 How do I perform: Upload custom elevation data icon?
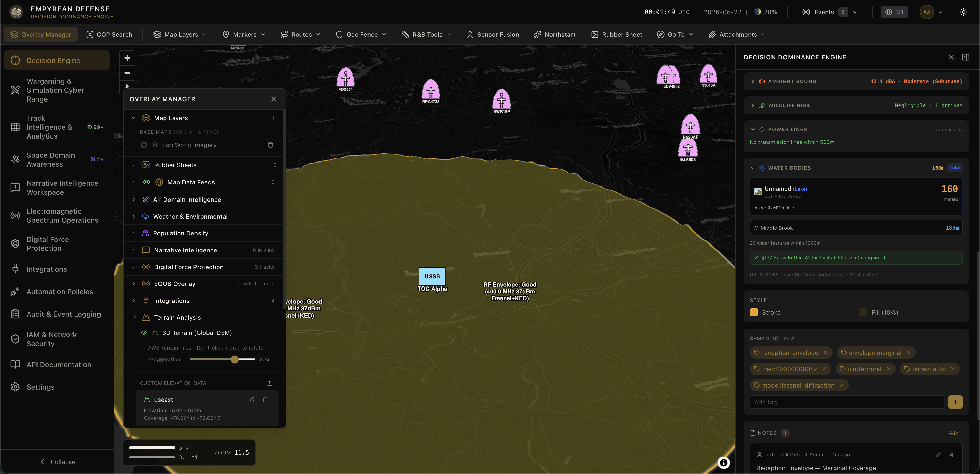(269, 383)
